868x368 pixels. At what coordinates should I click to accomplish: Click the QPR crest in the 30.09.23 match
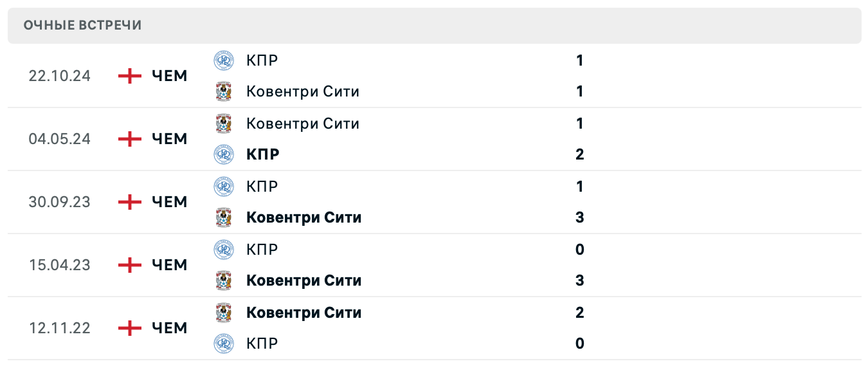(224, 187)
